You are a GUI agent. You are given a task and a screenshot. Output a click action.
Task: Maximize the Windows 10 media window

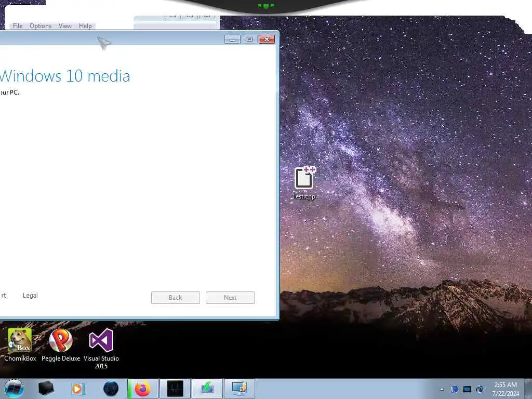coord(249,39)
